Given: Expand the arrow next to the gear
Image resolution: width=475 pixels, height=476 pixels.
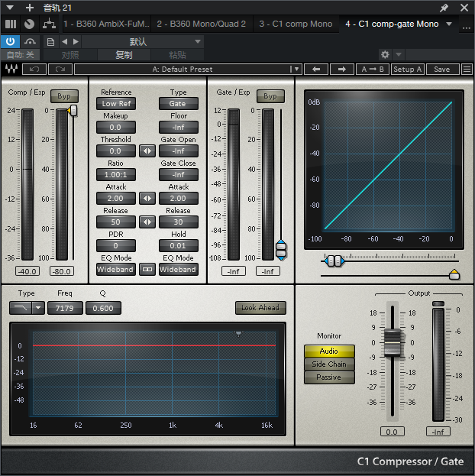Looking at the screenshot, I should coord(399,55).
